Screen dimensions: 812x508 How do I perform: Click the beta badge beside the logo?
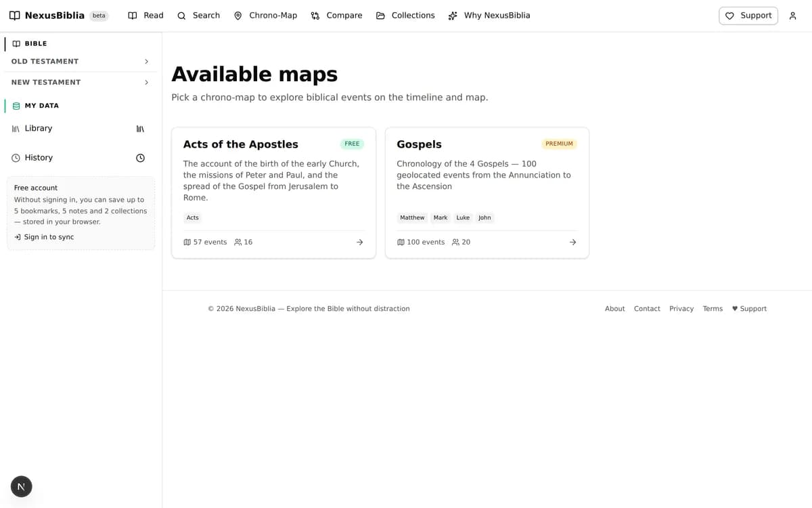click(x=99, y=16)
